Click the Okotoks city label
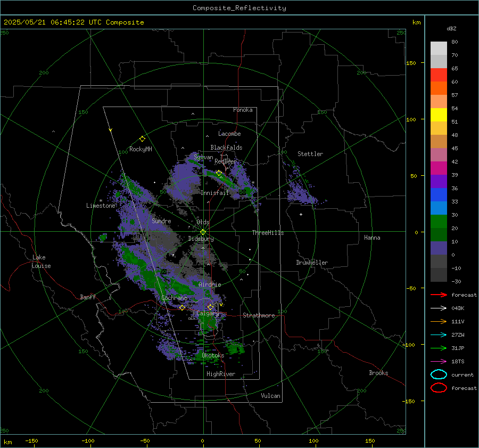The image size is (479, 448). 213,355
